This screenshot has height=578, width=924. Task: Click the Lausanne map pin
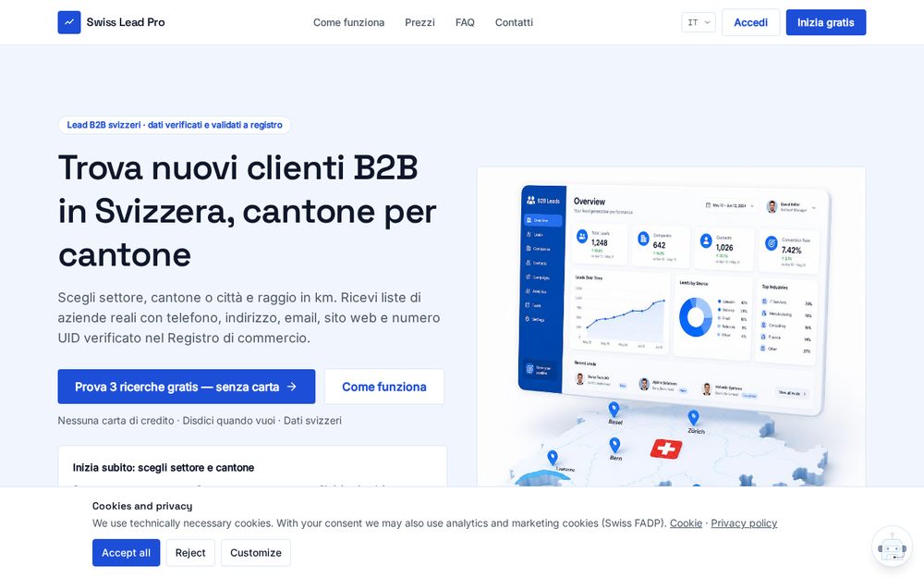553,457
